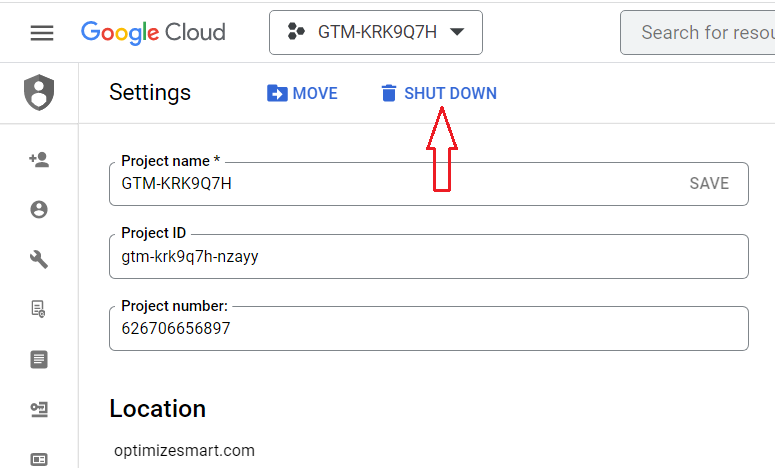
Task: Click the trash icon beside SHUT DOWN
Action: (x=389, y=93)
